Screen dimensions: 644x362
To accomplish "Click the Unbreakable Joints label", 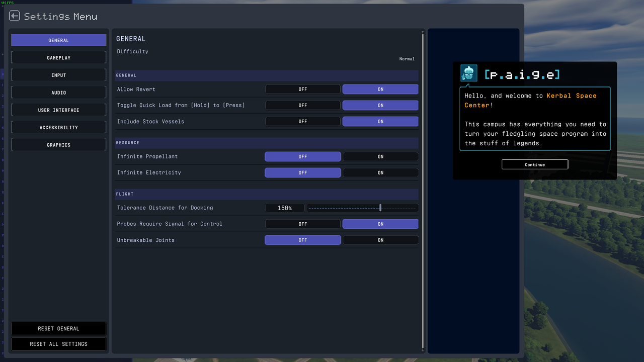I will (146, 240).
